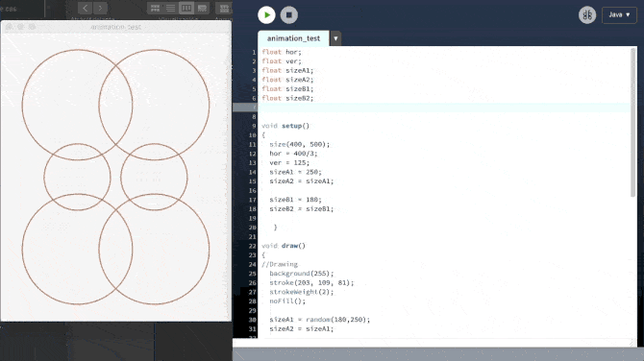Click the line 'float hor;'
Image resolution: width=644 pixels, height=361 pixels.
click(x=282, y=52)
